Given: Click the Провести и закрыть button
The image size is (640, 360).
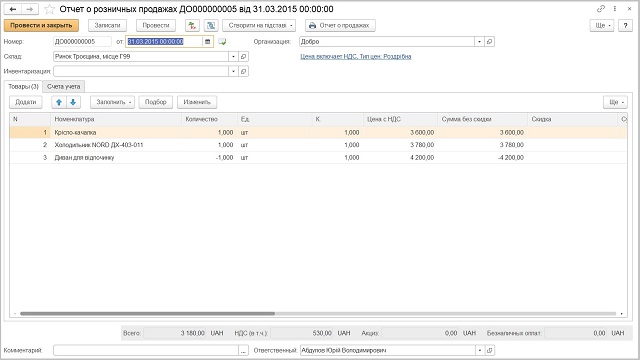Looking at the screenshot, I should (41, 25).
